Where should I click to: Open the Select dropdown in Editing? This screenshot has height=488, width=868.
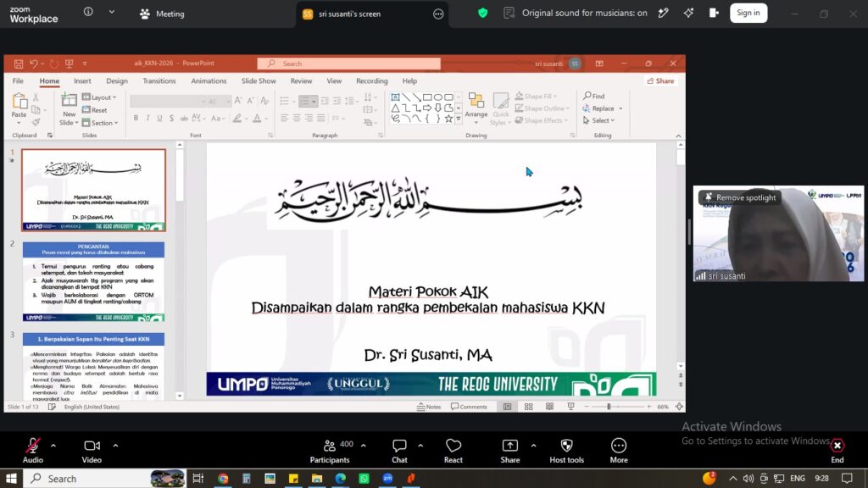(598, 120)
